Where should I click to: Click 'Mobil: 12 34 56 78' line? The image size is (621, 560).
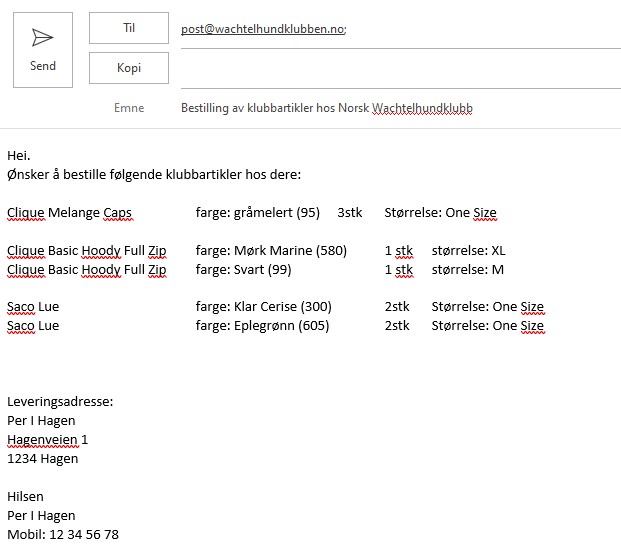[63, 535]
